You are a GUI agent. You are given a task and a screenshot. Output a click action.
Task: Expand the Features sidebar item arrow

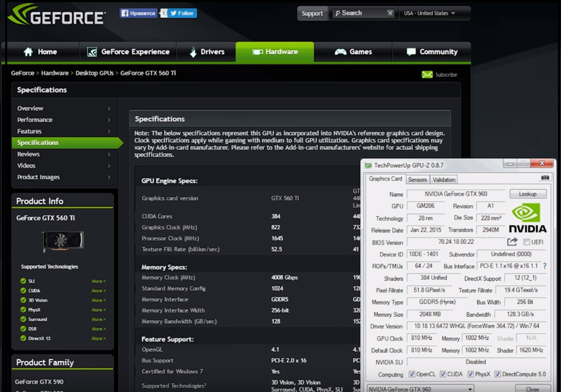point(109,132)
